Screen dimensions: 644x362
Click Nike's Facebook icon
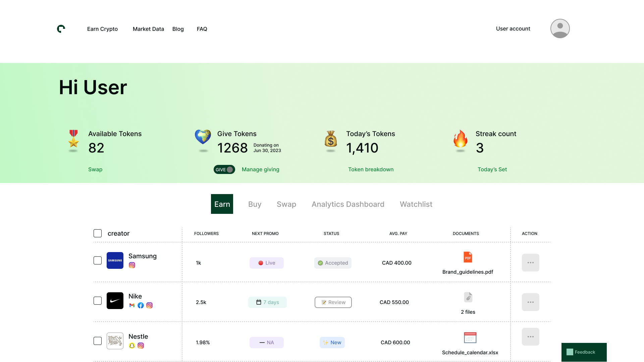click(141, 305)
